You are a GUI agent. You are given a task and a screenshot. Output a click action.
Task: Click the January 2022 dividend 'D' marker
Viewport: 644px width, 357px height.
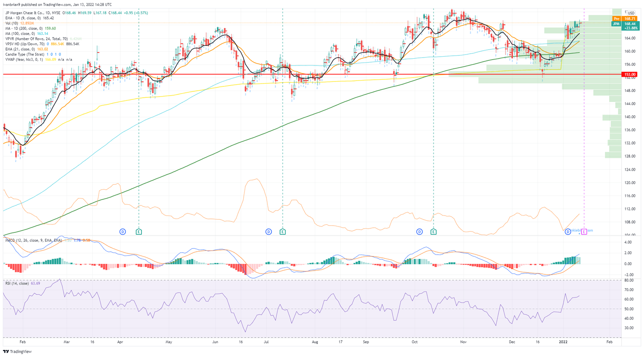pos(568,232)
